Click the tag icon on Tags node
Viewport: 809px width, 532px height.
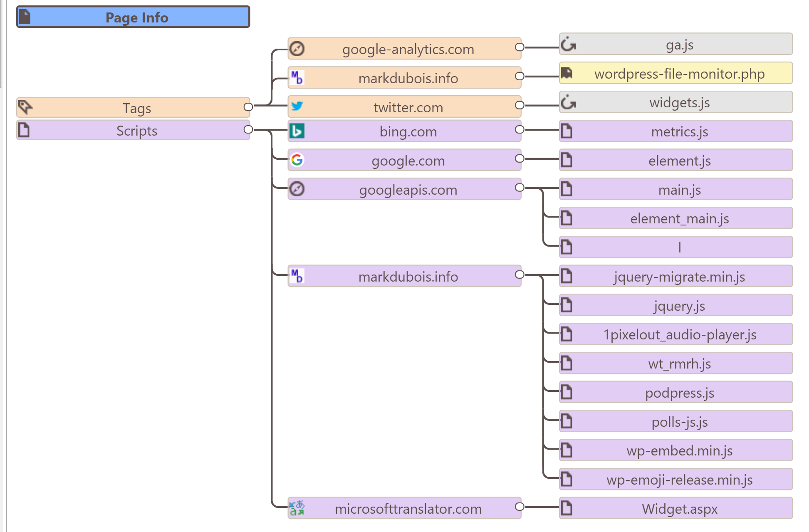[25, 107]
